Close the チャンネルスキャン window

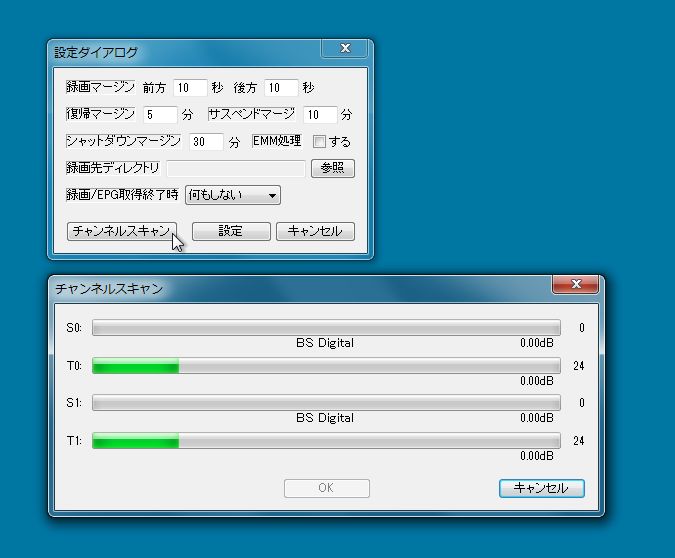(576, 284)
